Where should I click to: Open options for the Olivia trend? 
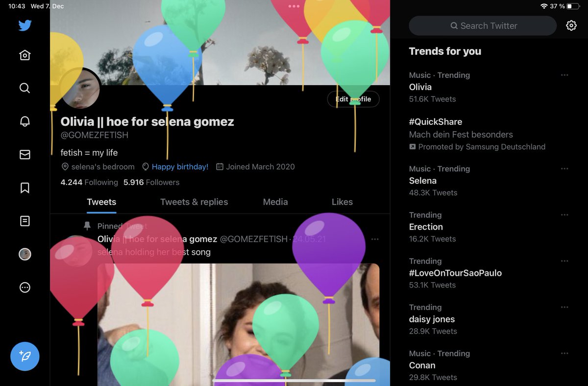(x=564, y=75)
